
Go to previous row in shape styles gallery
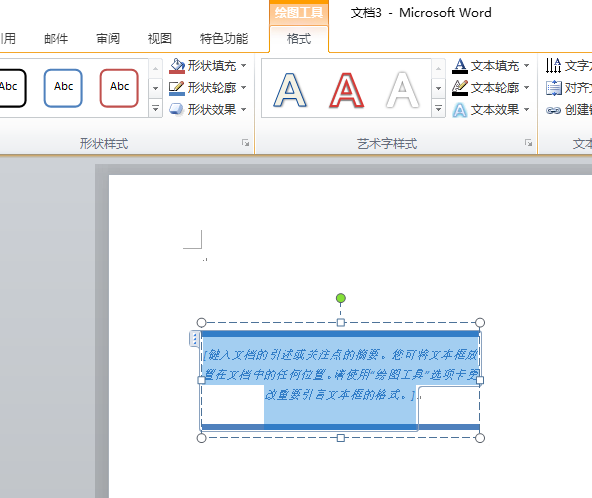point(155,69)
